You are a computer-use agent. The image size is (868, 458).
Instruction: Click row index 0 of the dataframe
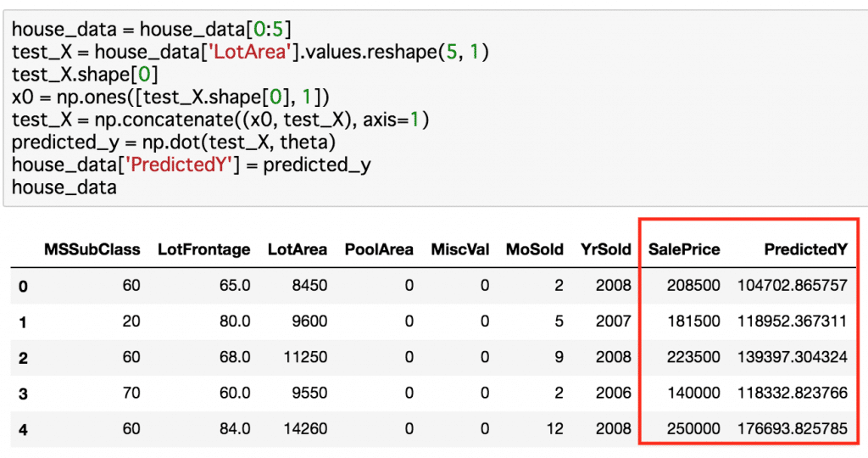23,287
